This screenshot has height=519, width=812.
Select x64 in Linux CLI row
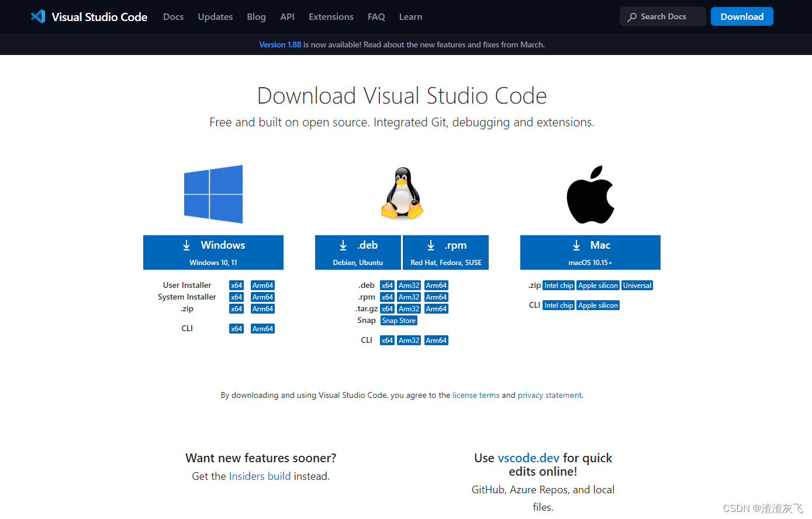pos(387,341)
